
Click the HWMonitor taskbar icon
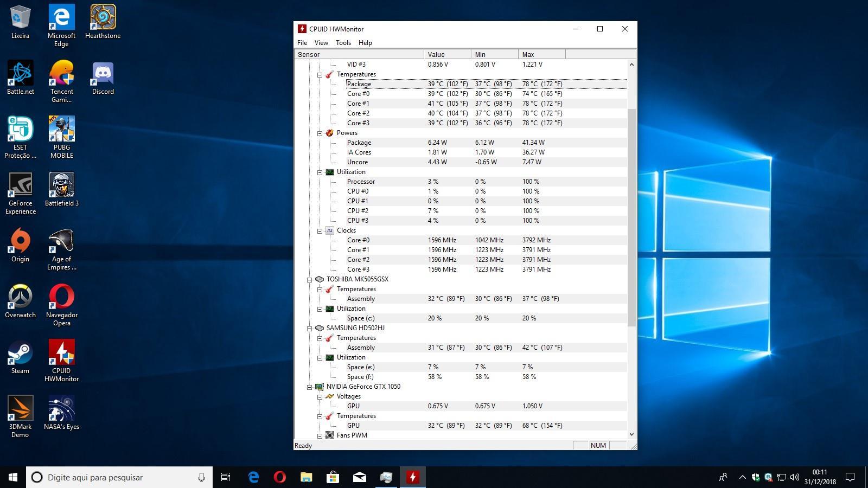pos(412,477)
